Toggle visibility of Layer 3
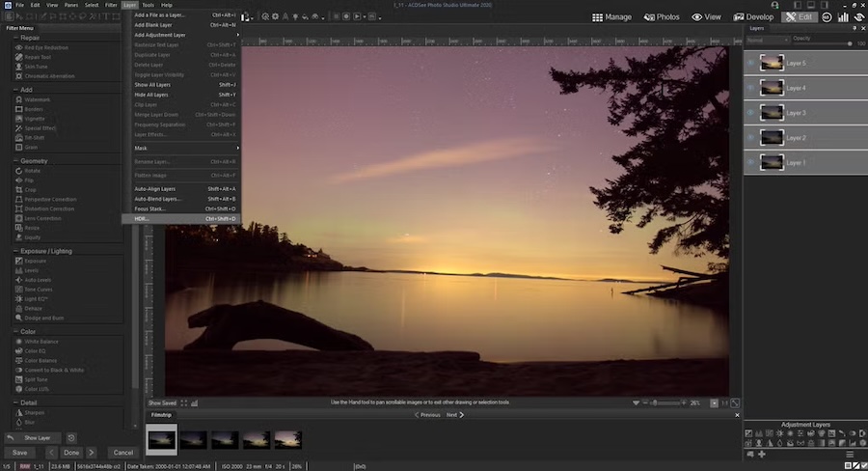This screenshot has height=471, width=868. point(750,113)
